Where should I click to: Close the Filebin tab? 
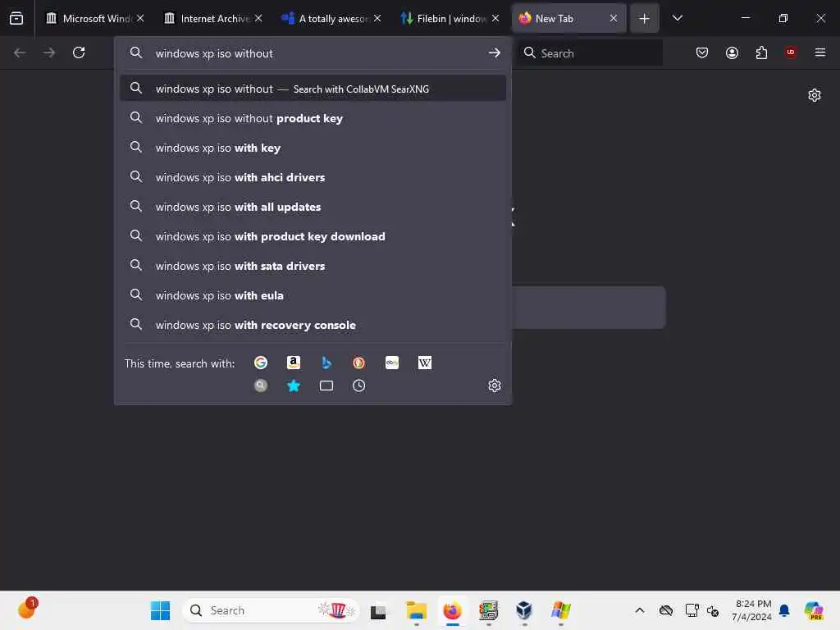point(495,18)
